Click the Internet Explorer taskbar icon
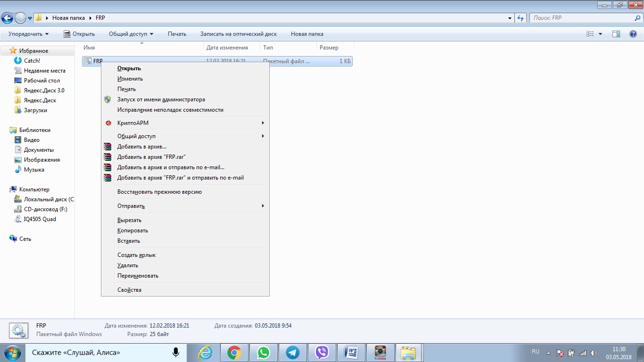 205,353
